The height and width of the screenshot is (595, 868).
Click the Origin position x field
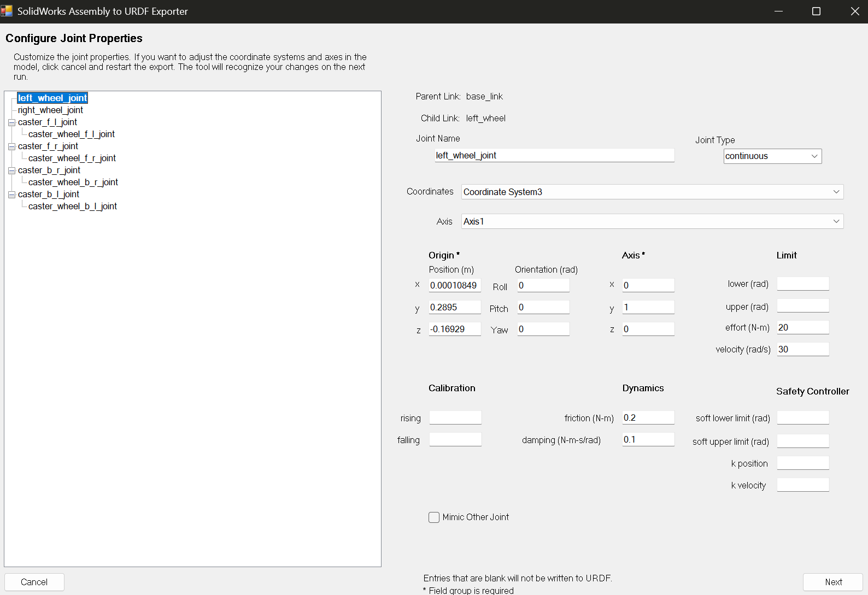pyautogui.click(x=455, y=285)
